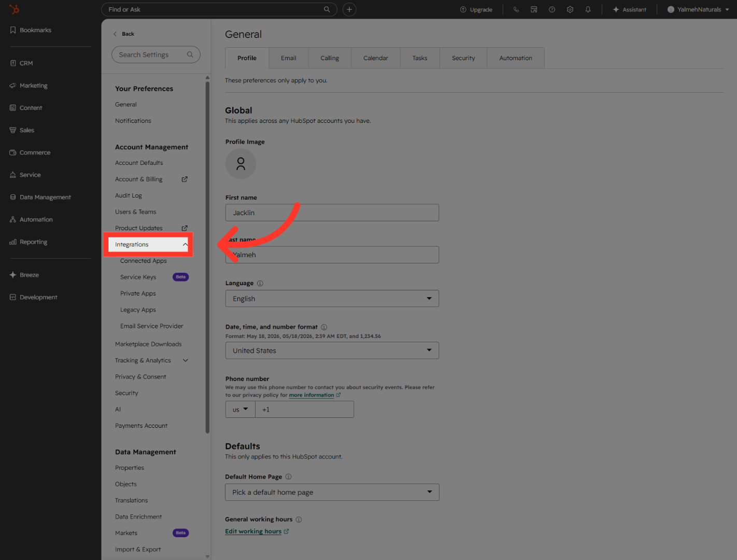Switch to the Calendar tab
737x560 pixels.
pyautogui.click(x=376, y=58)
